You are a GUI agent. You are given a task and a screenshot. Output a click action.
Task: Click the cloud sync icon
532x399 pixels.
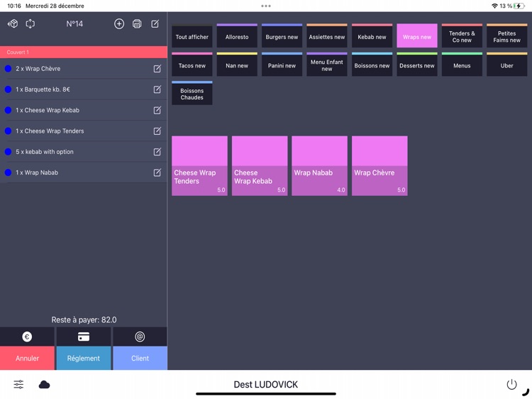[x=45, y=384]
